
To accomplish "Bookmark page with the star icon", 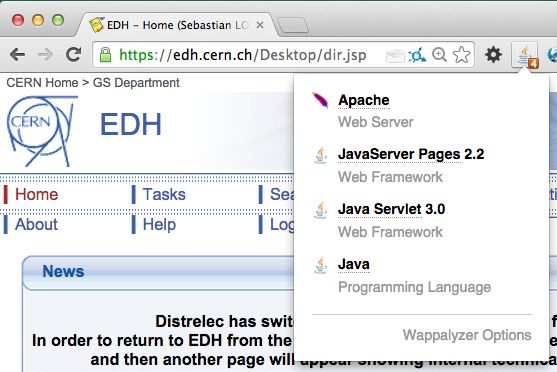I will point(461,55).
